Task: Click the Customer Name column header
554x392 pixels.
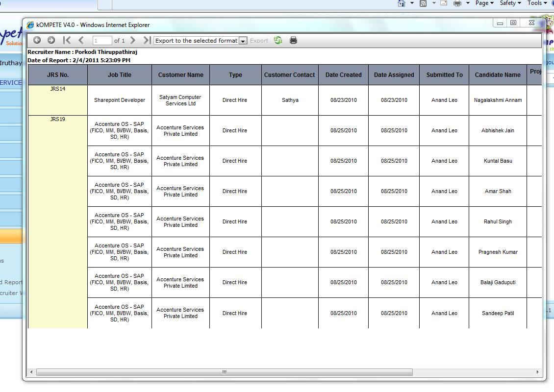Action: pyautogui.click(x=180, y=75)
